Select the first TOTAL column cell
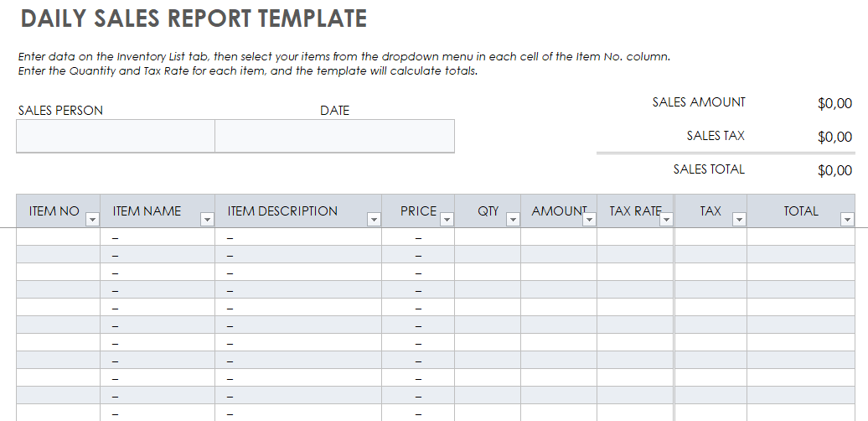 (x=800, y=236)
